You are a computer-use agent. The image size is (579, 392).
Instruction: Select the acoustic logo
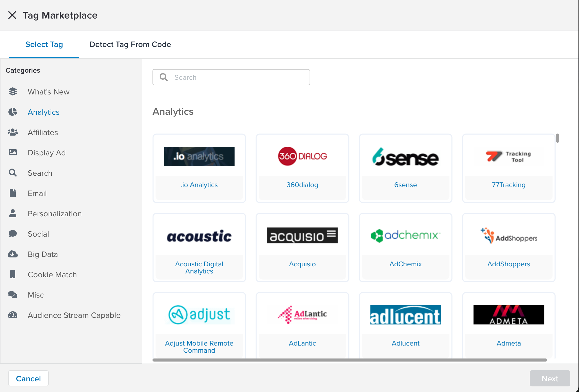tap(199, 236)
